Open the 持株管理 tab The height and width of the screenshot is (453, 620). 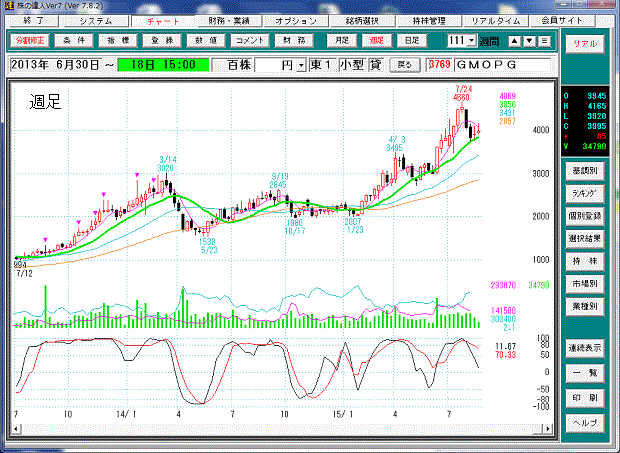click(x=429, y=21)
